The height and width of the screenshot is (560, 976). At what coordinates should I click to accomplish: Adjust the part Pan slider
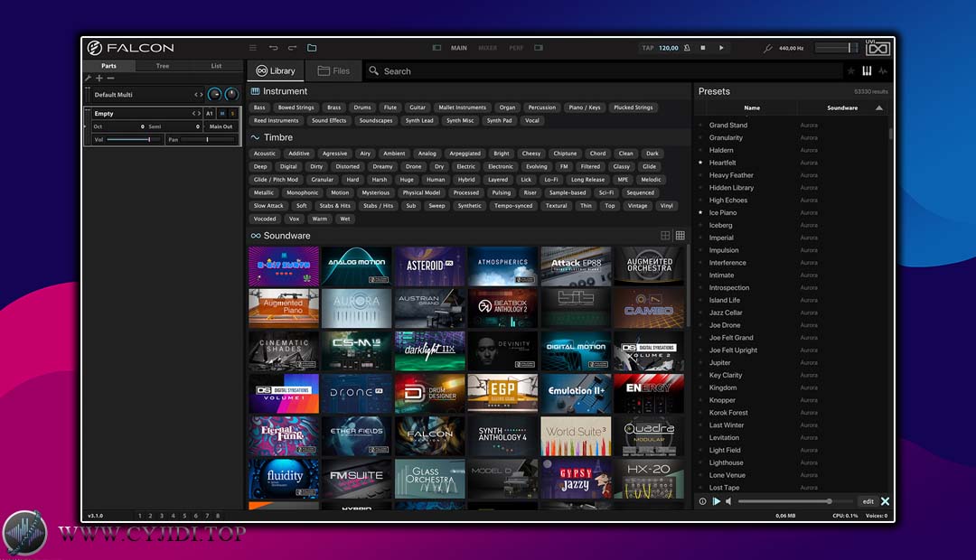point(207,139)
